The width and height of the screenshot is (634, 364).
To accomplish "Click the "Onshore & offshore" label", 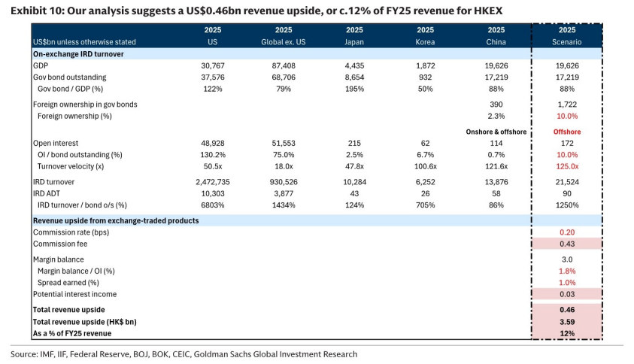I will tap(496, 132).
